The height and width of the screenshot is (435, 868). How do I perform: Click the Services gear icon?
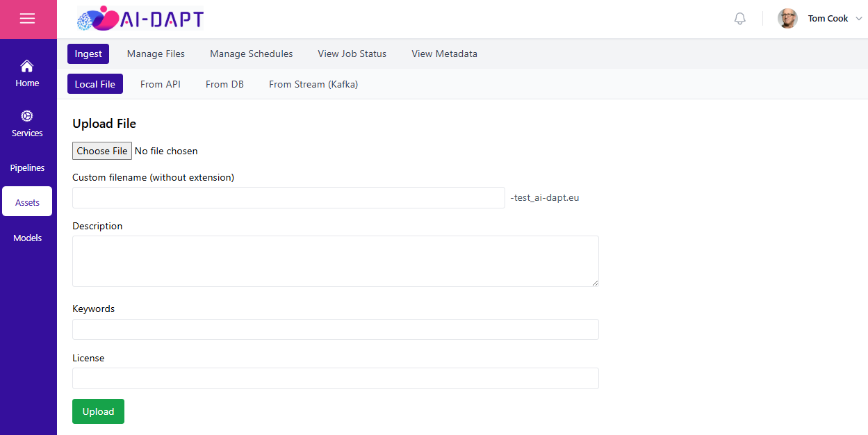point(27,116)
